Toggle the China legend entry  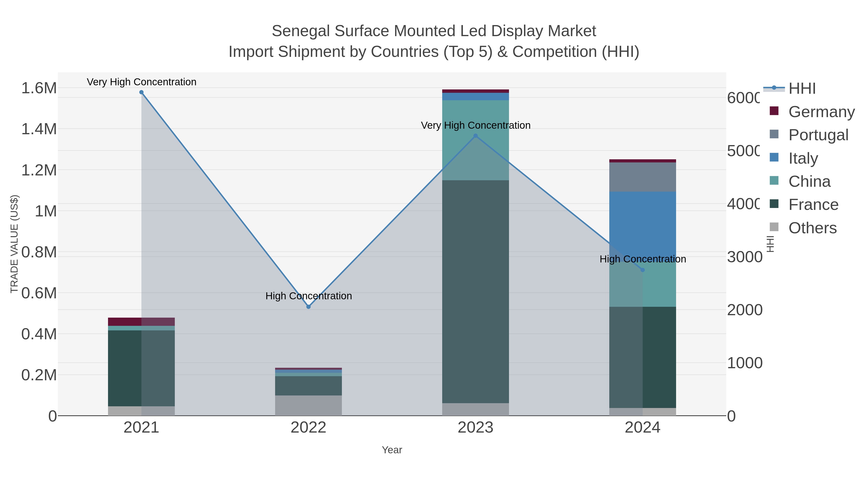pyautogui.click(x=800, y=181)
